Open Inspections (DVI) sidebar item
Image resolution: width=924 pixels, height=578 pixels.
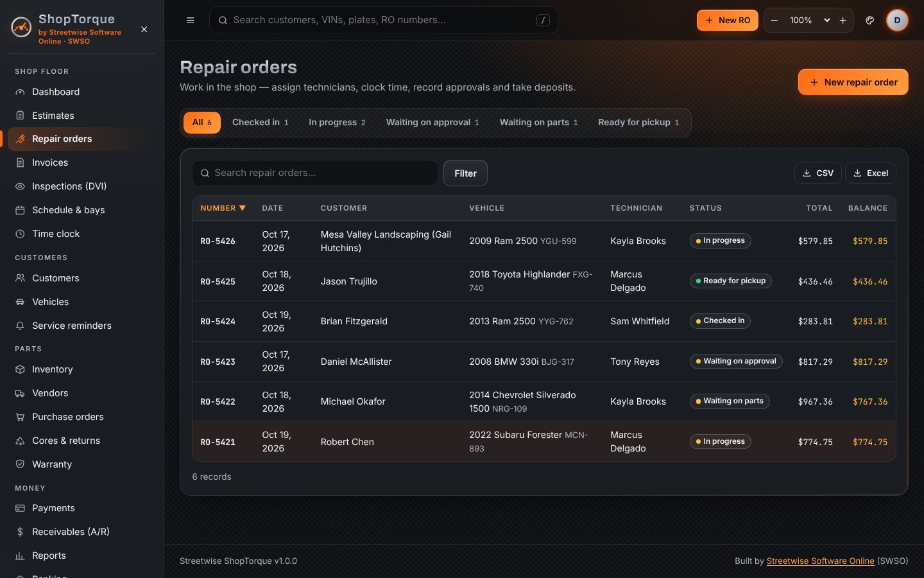81,186
